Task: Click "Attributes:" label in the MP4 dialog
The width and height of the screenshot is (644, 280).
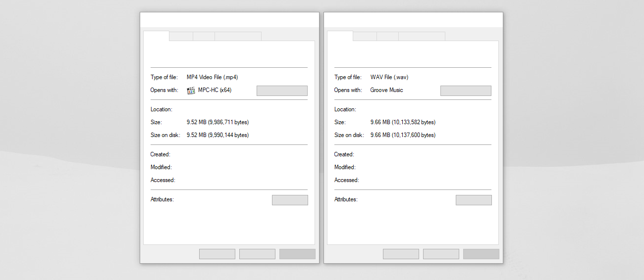Action: [162, 199]
